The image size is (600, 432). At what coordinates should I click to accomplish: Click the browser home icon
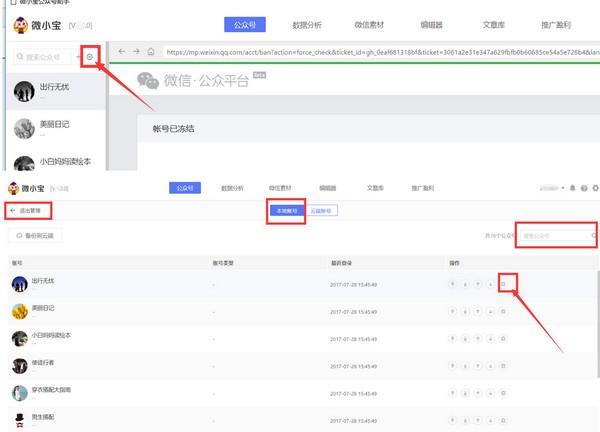(150, 51)
